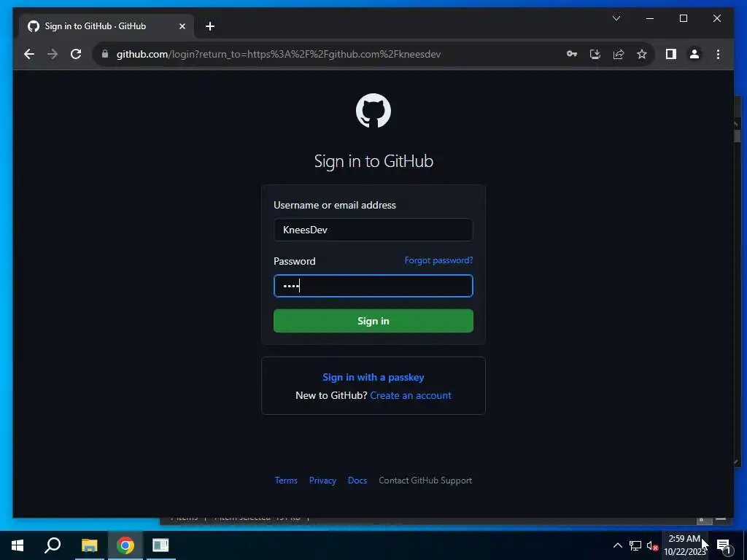This screenshot has height=560, width=747.
Task: Open the Terms footer link
Action: [286, 481]
